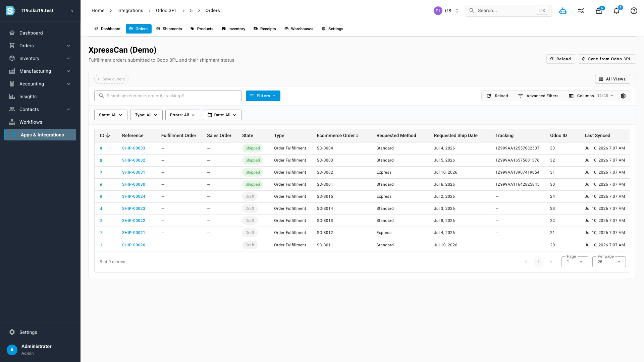Click the Accounting calculator icon

click(12, 84)
